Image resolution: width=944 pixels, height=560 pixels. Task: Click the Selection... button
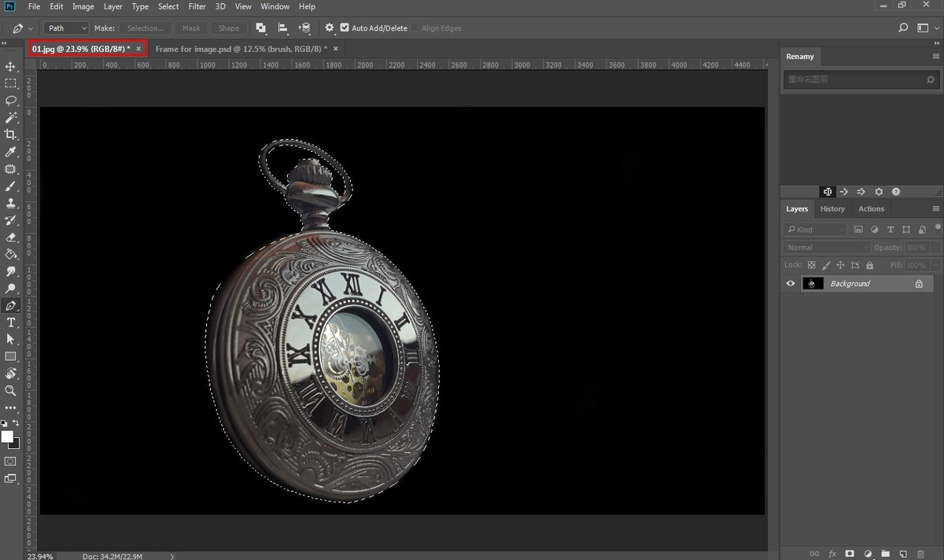(x=145, y=28)
